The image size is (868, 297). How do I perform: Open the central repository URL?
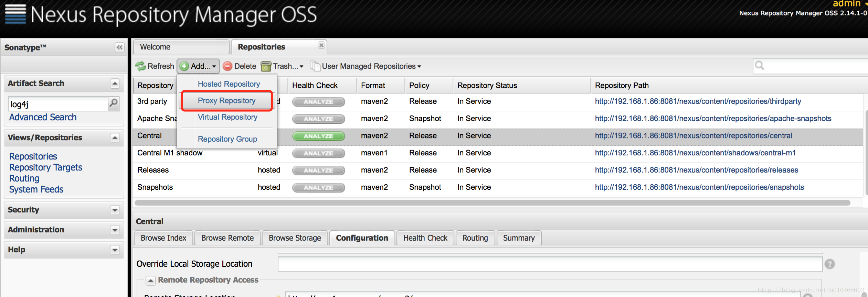694,136
